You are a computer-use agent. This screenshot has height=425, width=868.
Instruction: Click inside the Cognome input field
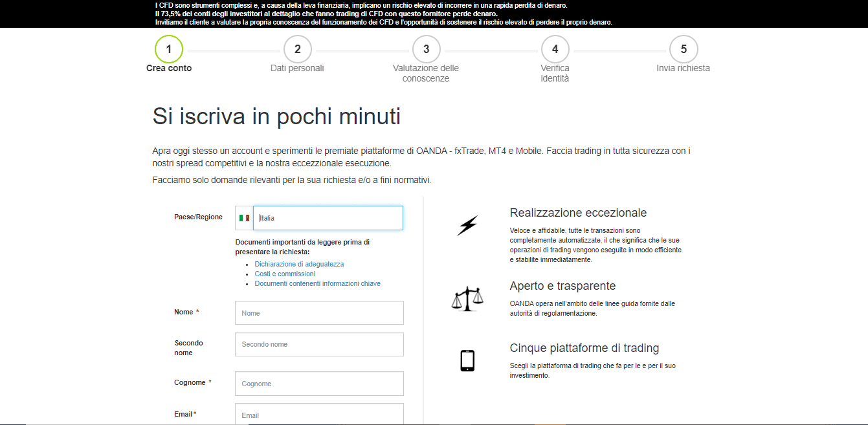tap(318, 383)
